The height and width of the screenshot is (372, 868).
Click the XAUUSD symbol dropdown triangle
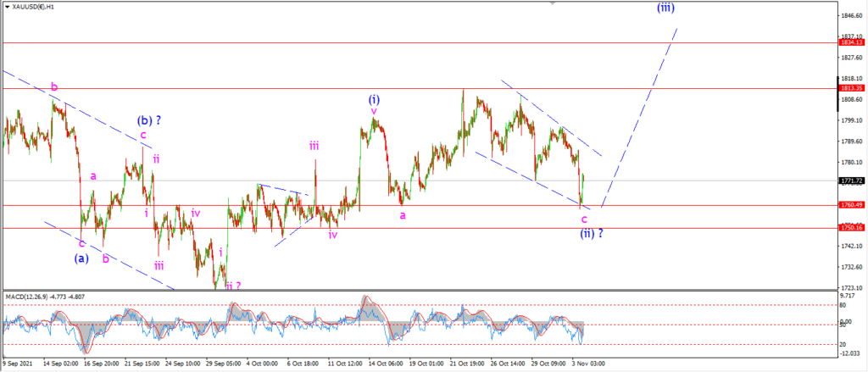click(x=6, y=7)
